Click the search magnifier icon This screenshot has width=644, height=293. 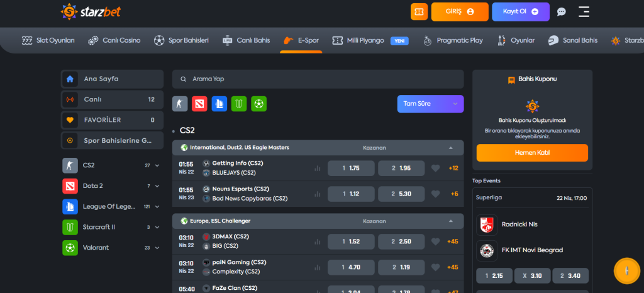click(x=183, y=79)
